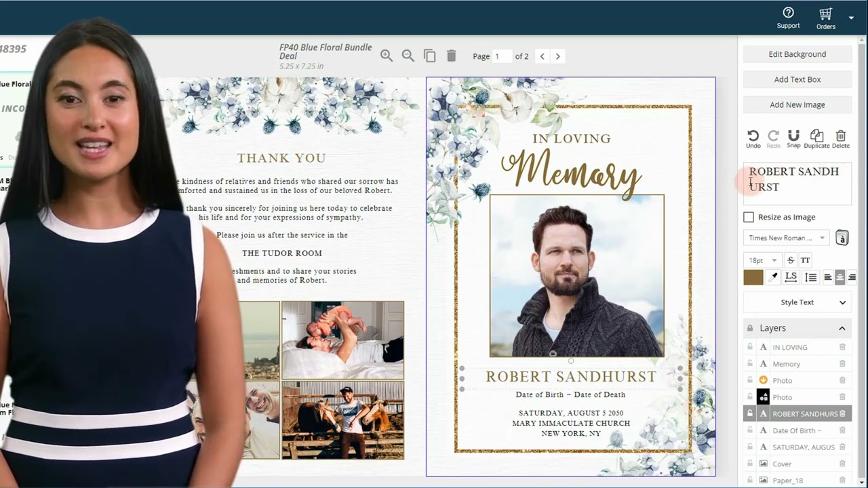Image resolution: width=868 pixels, height=488 pixels.
Task: Open the special characters key icon
Action: pos(842,238)
